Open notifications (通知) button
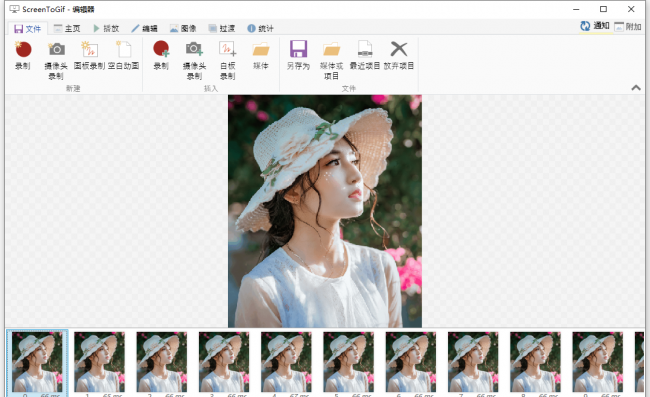 (595, 26)
